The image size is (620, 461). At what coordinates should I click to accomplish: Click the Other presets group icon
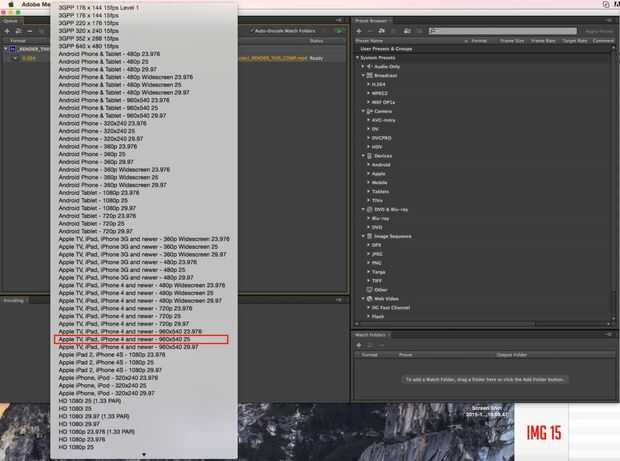(x=370, y=290)
